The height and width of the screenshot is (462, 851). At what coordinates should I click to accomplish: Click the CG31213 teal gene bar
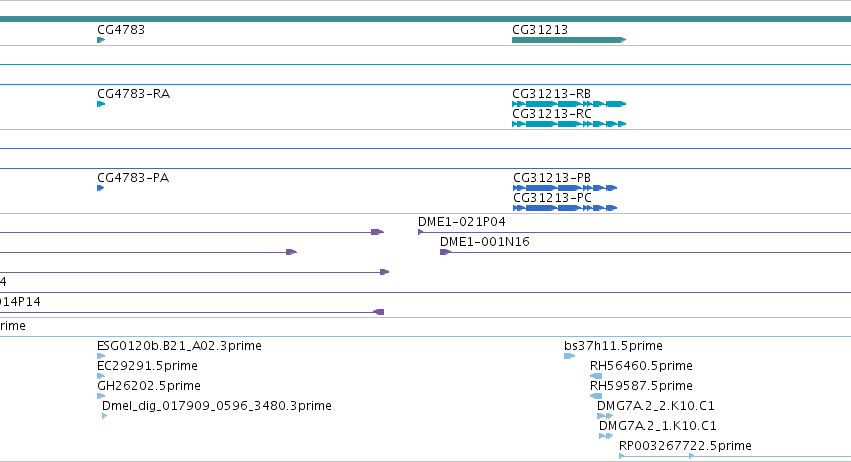coord(569,40)
